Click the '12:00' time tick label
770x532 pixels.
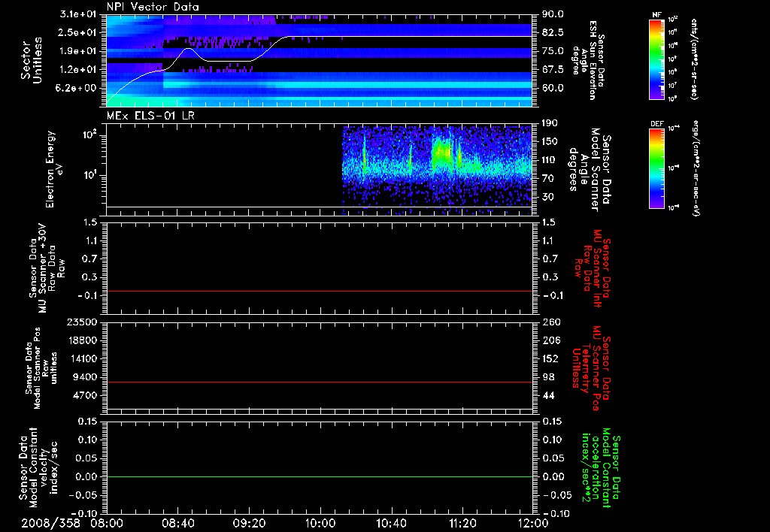[533, 523]
